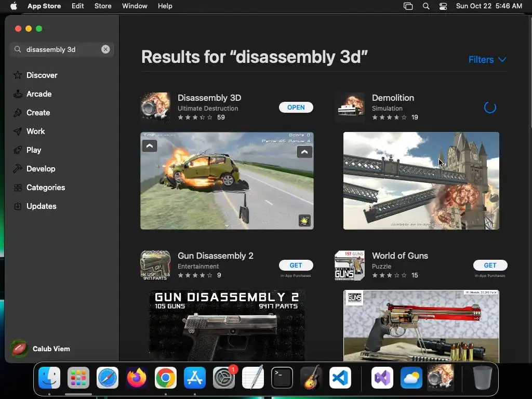Click the search field containing disassembly 3d
The width and height of the screenshot is (532, 399).
click(62, 49)
